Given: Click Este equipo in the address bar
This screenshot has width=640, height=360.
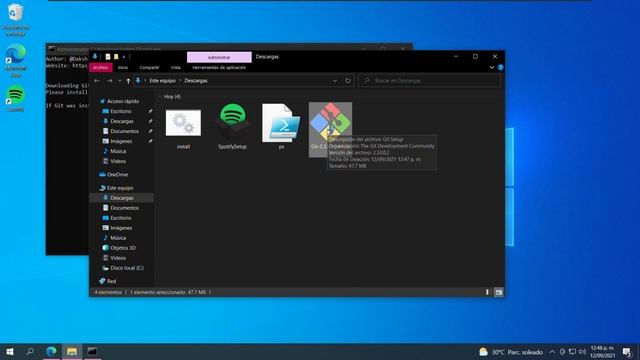Looking at the screenshot, I should (x=162, y=81).
